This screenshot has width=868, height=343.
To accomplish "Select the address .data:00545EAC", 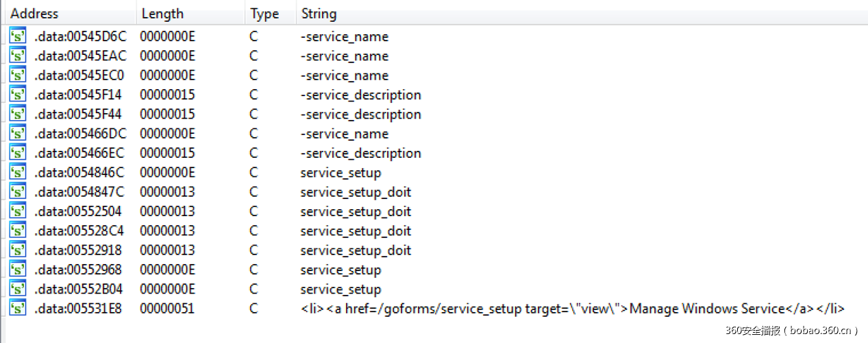I will tap(80, 56).
